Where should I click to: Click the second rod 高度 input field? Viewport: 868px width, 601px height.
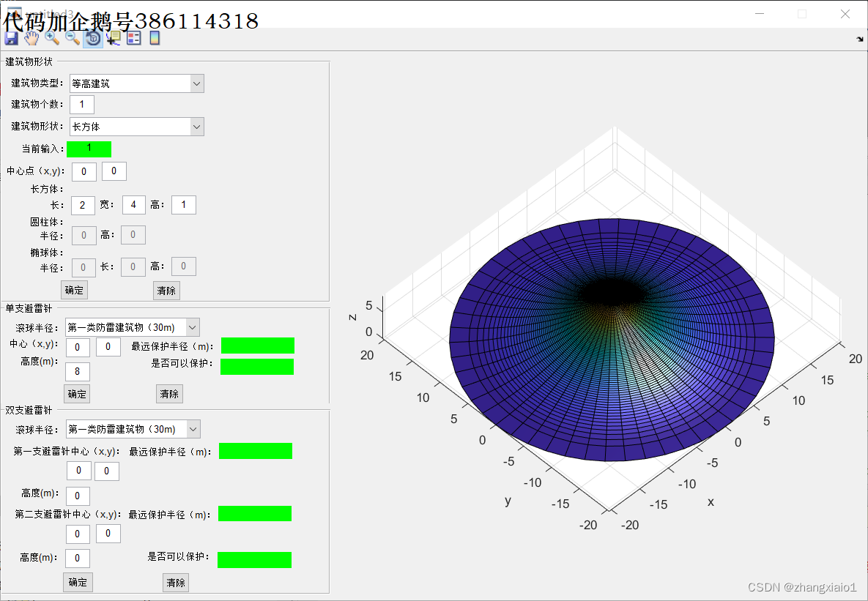(x=78, y=559)
